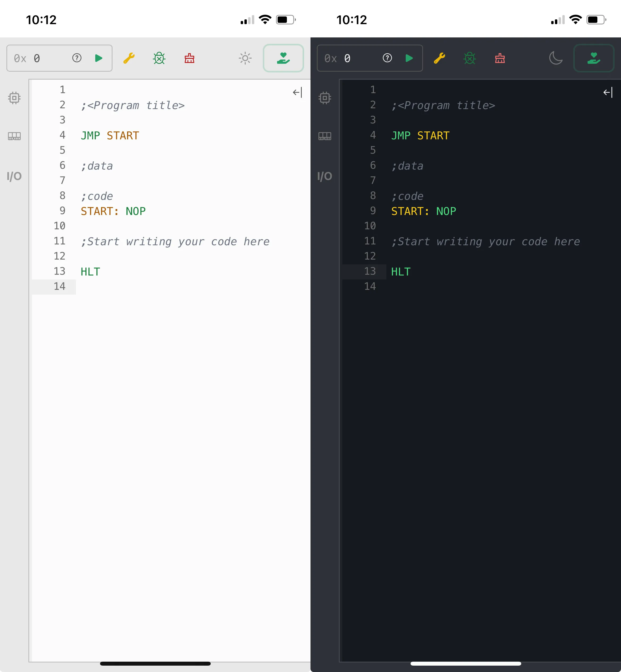Click 'JMP START' line in dark editor

pyautogui.click(x=420, y=136)
